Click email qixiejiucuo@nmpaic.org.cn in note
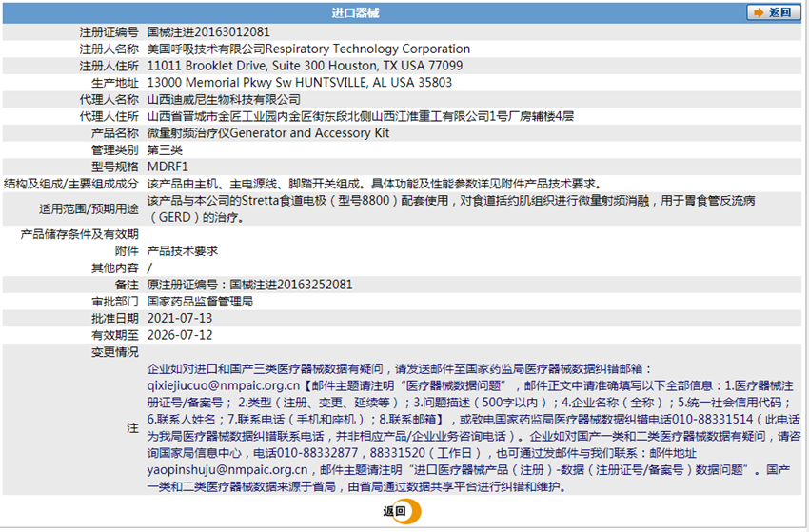Image resolution: width=809 pixels, height=532 pixels. (x=224, y=385)
